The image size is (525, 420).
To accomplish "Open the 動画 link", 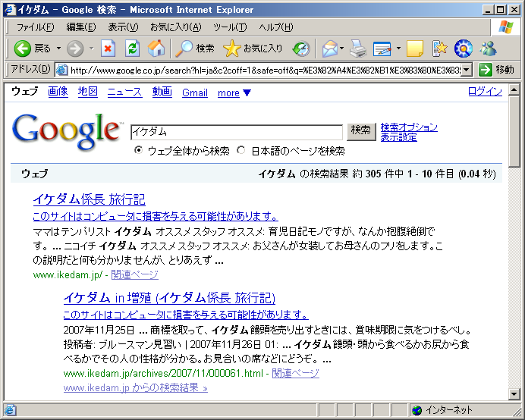I will coord(162,92).
